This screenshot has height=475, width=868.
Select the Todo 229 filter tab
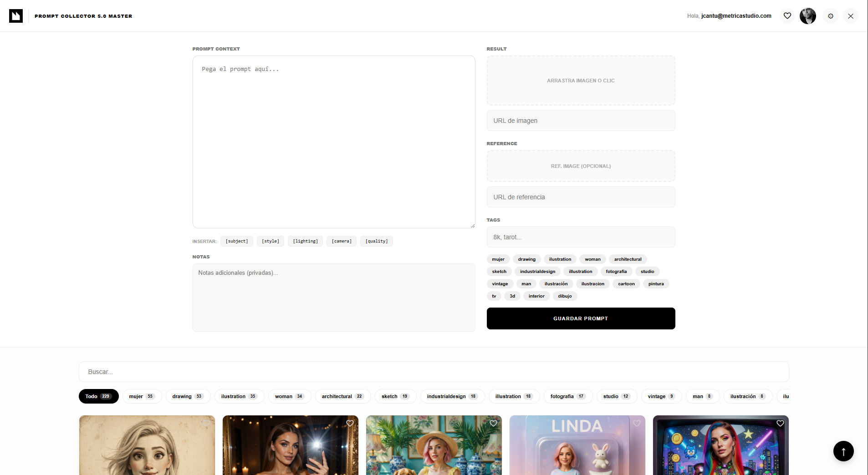(x=98, y=396)
